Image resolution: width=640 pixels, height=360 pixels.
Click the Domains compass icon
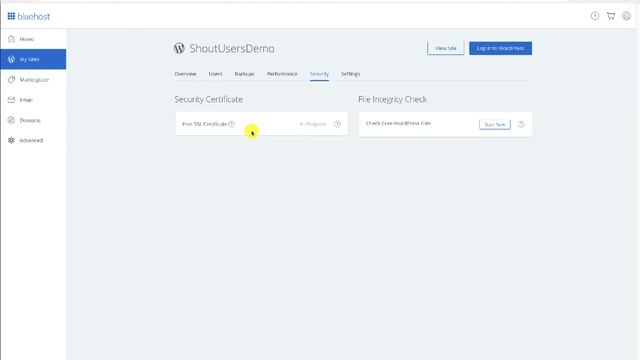point(11,120)
